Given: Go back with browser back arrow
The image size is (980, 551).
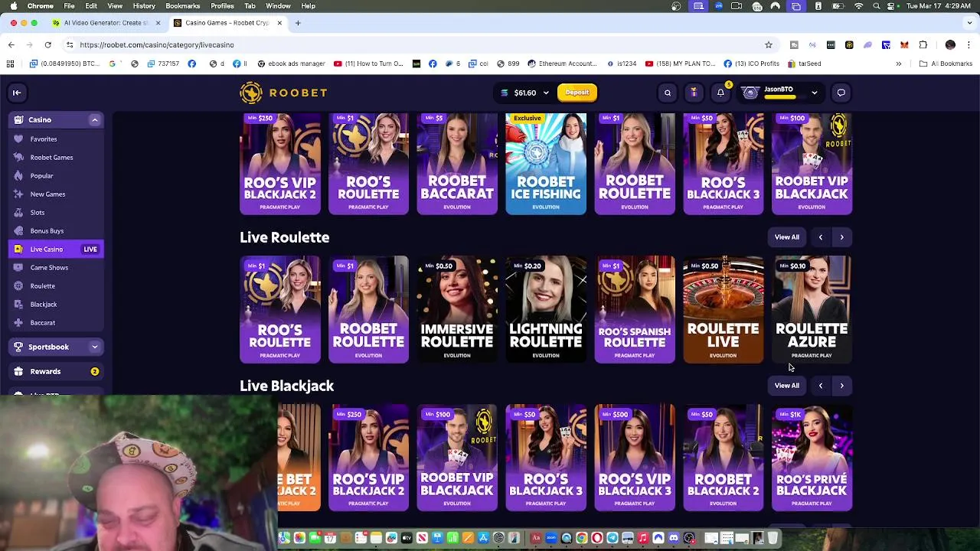Looking at the screenshot, I should coord(11,45).
